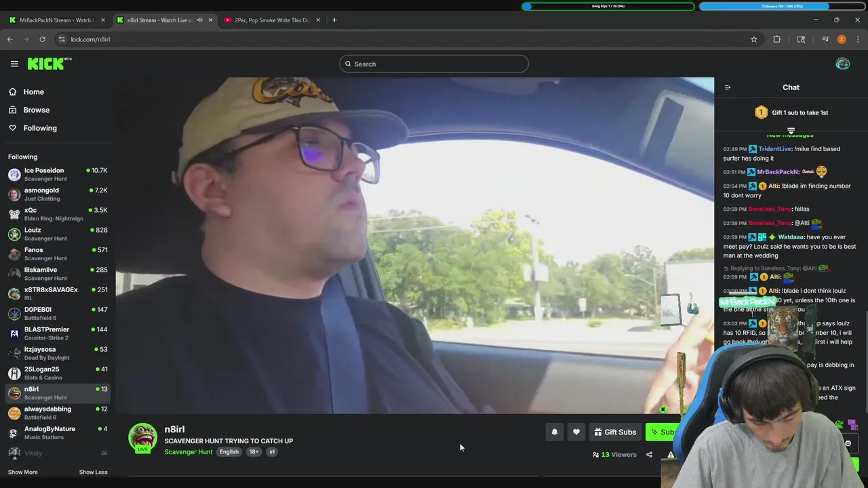Open 25Logan25 channel in Following
The width and height of the screenshot is (868, 488).
pos(57,373)
